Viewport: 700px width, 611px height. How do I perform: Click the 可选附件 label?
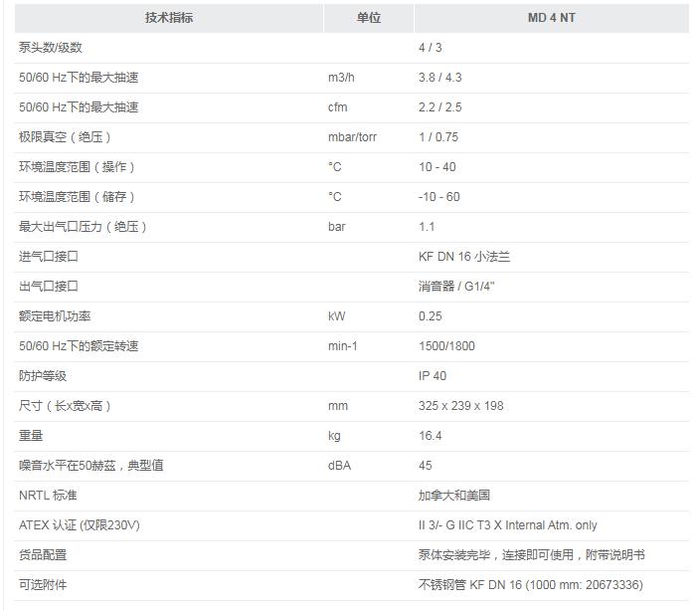pos(43,585)
